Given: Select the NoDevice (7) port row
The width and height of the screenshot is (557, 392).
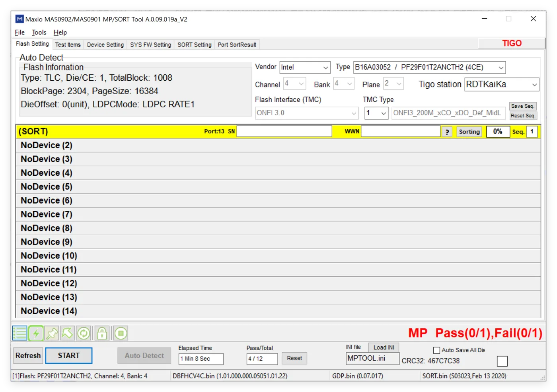Looking at the screenshot, I should (x=278, y=214).
